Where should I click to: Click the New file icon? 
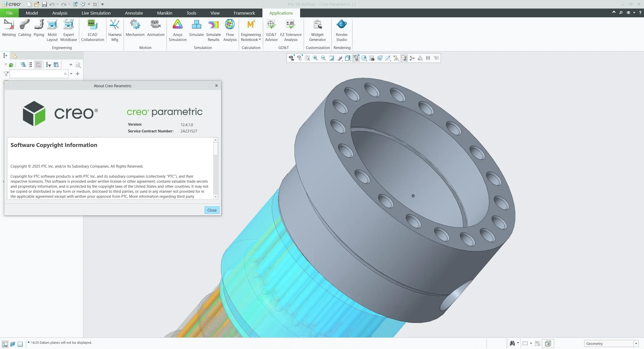[x=29, y=4]
